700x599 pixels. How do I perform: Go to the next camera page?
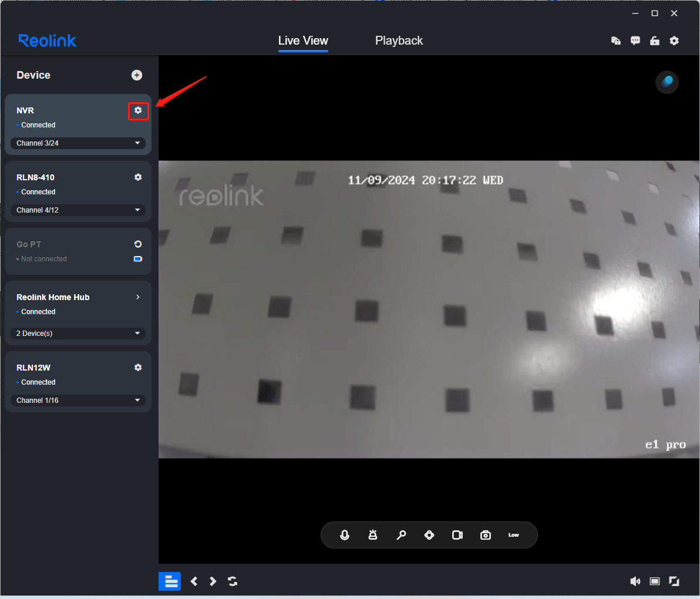click(x=213, y=581)
